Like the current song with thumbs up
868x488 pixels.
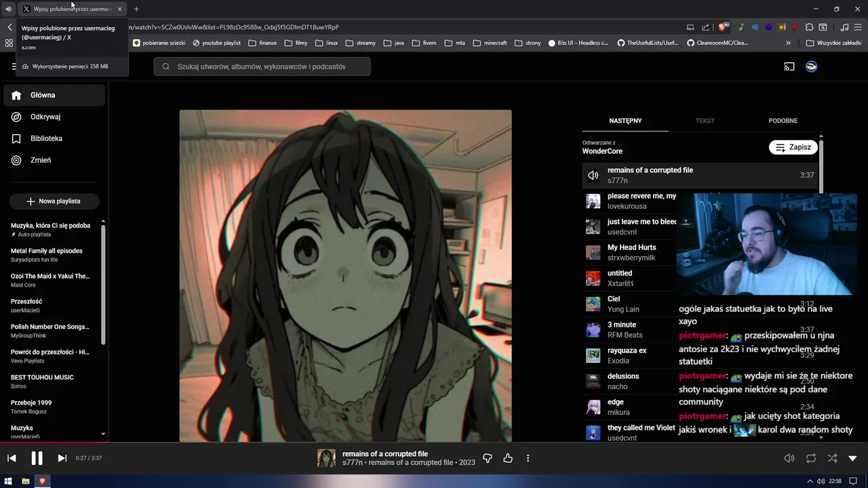(x=508, y=458)
